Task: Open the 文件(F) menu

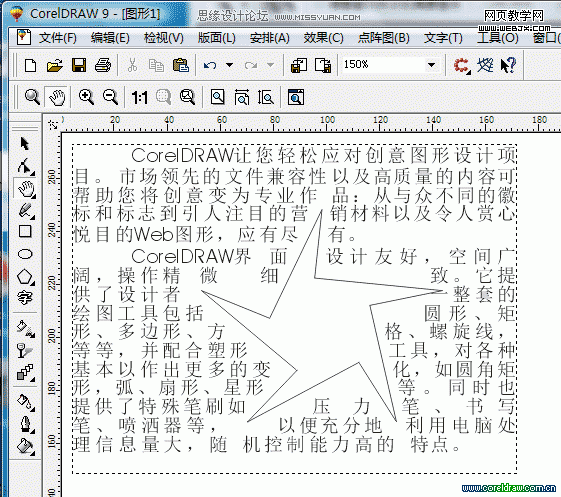Action: (58, 38)
